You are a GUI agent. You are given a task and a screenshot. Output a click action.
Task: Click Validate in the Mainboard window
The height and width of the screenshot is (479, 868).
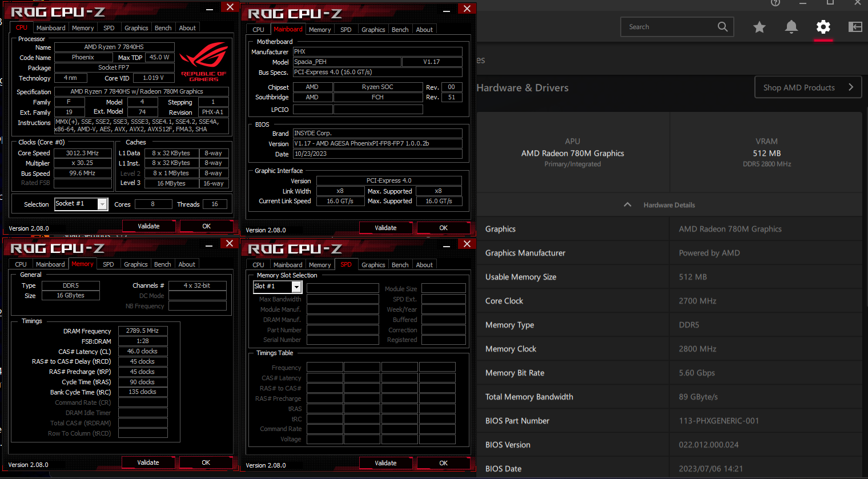click(385, 228)
